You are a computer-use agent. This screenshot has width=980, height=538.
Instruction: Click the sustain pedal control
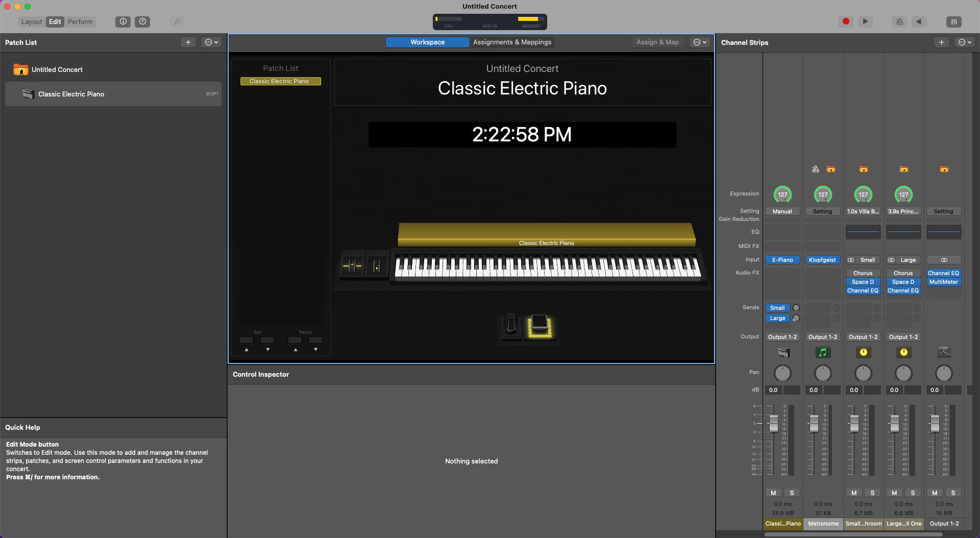point(511,326)
